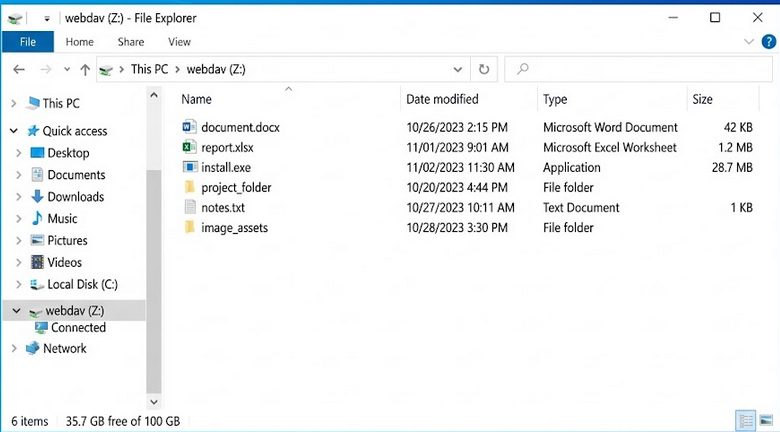The width and height of the screenshot is (780, 432).
Task: Collapse the Quick access tree node
Action: [14, 131]
